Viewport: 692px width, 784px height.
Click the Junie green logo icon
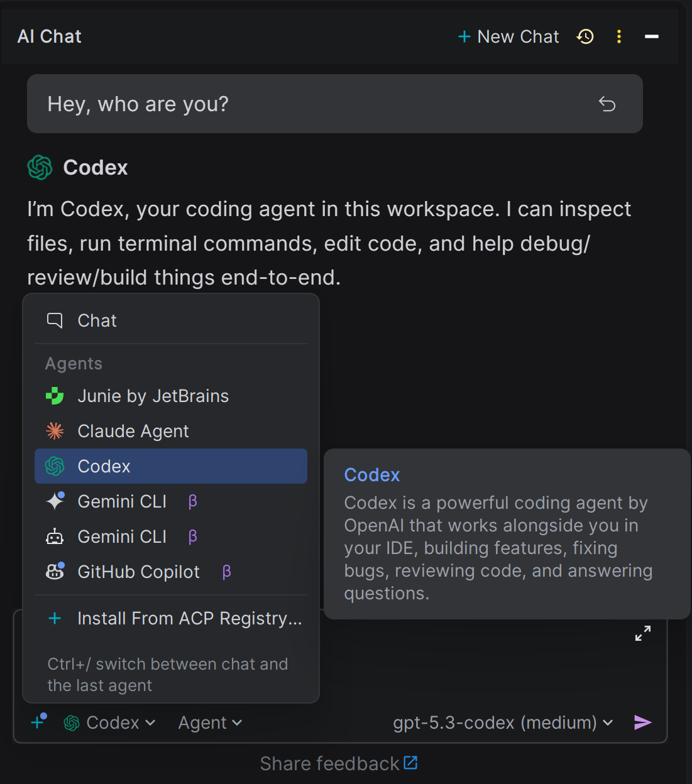point(55,396)
